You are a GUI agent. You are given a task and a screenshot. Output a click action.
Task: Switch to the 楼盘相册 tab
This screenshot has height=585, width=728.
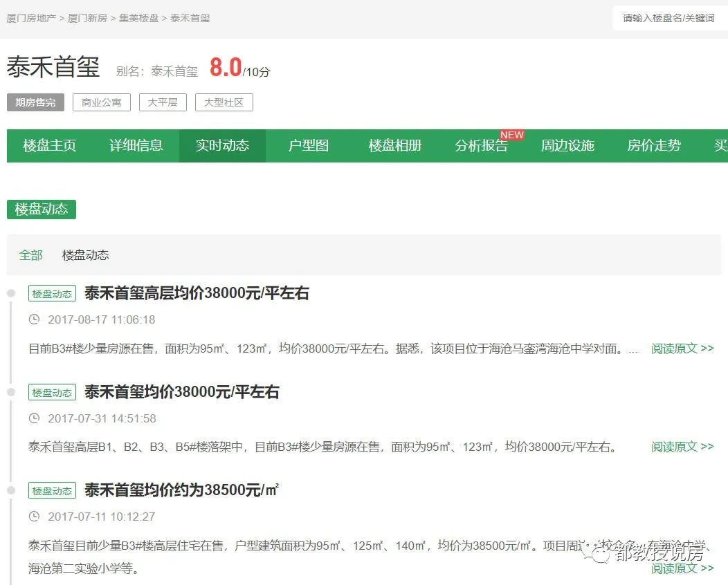tap(394, 146)
